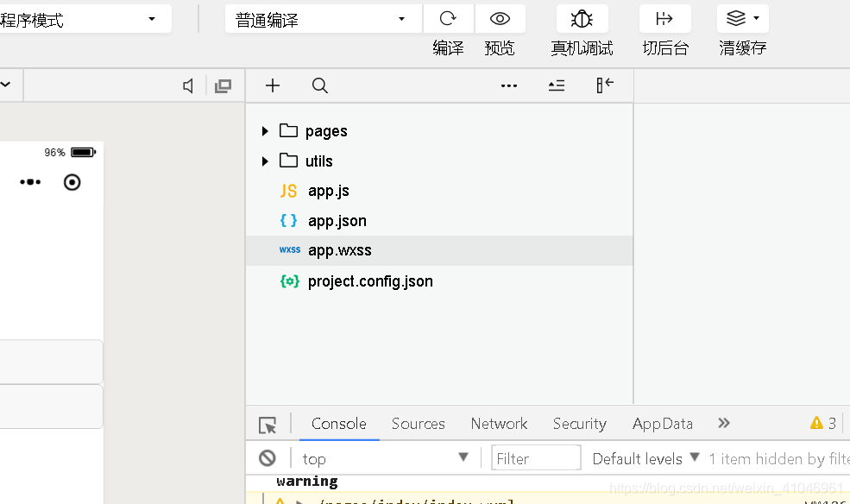Image resolution: width=850 pixels, height=504 pixels.
Task: Click the compile refresh icon
Action: coord(449,19)
